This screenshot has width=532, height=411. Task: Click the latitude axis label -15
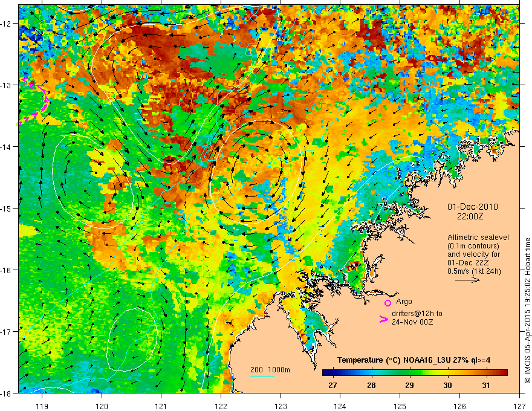point(6,208)
